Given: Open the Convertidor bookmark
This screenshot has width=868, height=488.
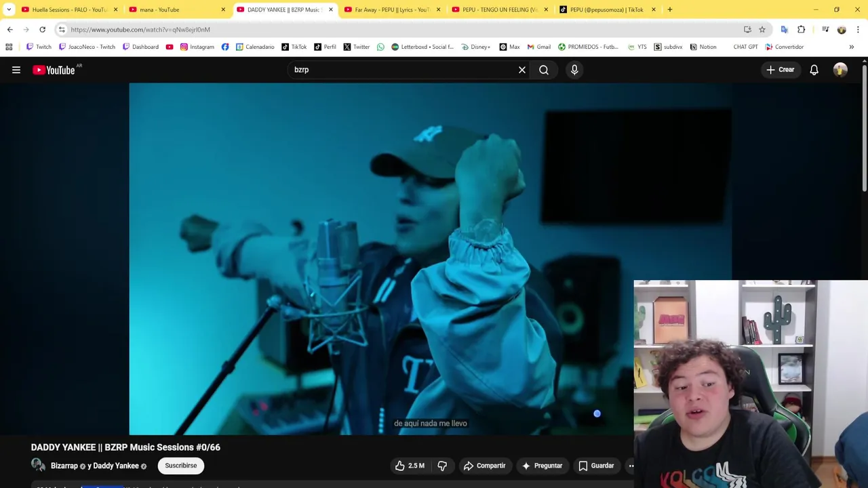Looking at the screenshot, I should tap(784, 47).
